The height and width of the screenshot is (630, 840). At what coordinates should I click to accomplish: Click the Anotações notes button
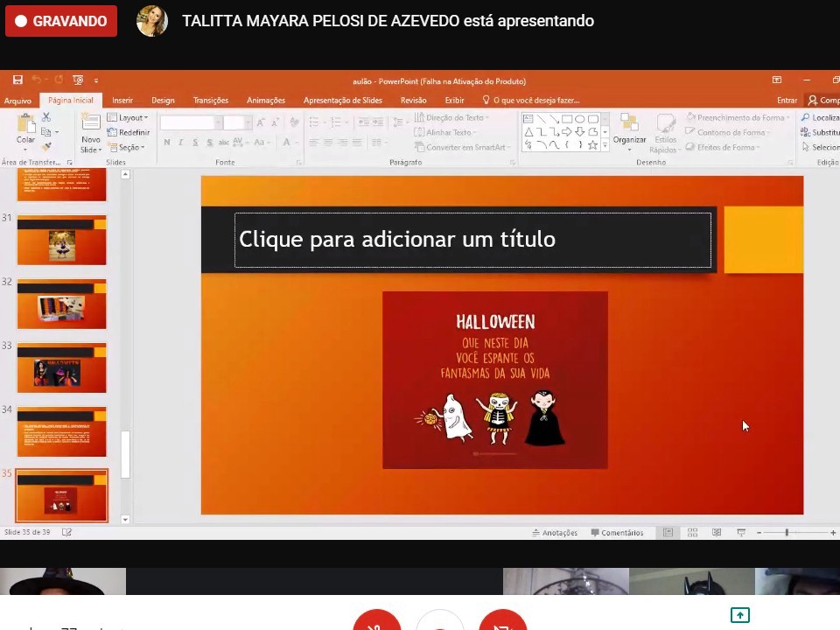[555, 533]
